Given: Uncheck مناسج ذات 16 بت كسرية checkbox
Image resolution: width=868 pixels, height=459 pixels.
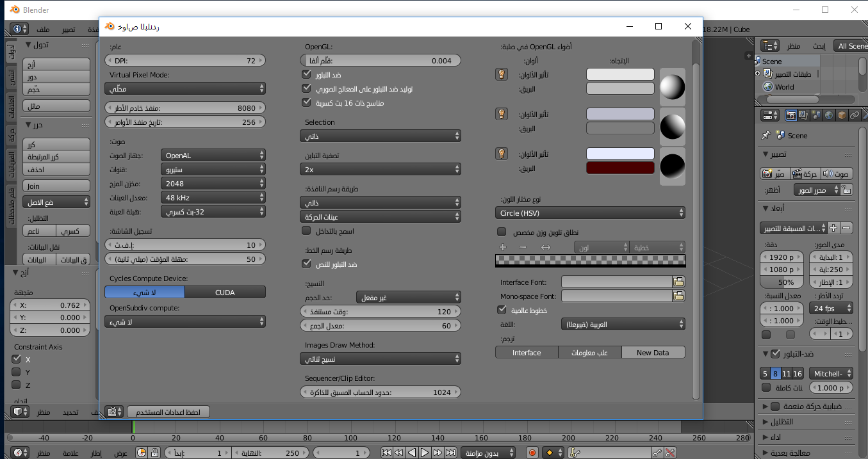Looking at the screenshot, I should click(306, 102).
